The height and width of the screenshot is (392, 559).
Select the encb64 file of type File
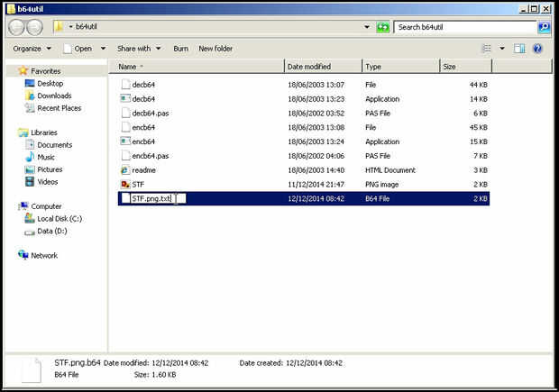143,127
